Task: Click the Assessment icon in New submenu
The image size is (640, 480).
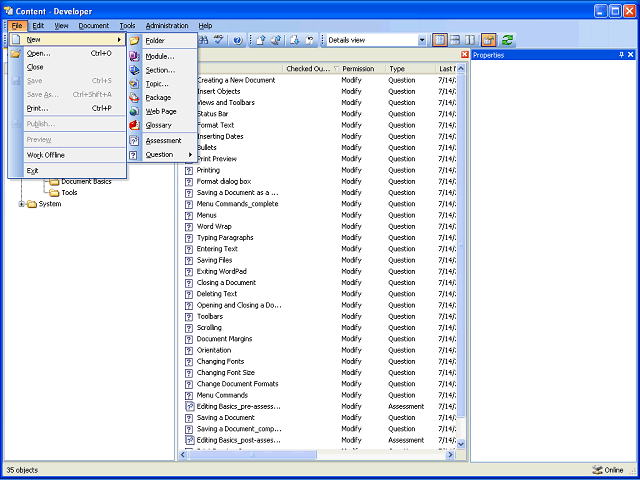Action: [134, 141]
